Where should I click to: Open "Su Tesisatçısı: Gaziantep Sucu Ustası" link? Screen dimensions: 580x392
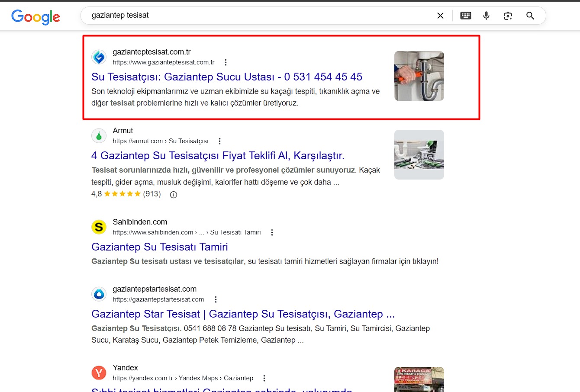click(226, 77)
